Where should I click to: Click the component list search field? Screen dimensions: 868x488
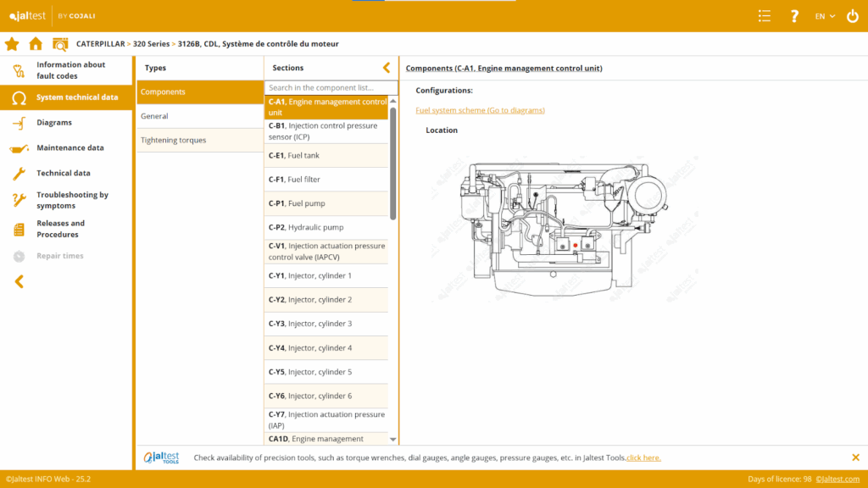pos(331,87)
